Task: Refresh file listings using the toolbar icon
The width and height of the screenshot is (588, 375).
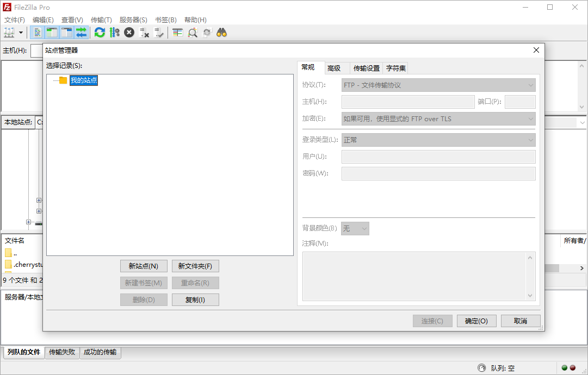Action: (x=99, y=32)
